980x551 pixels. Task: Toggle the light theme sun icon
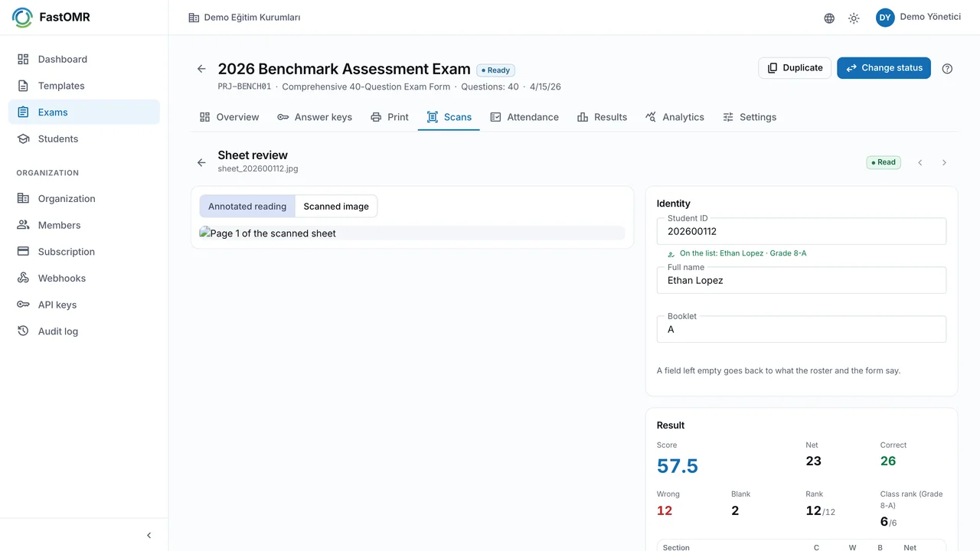[x=854, y=18]
